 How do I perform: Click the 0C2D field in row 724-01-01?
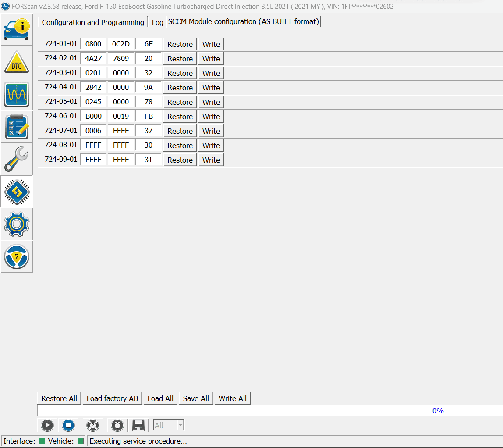click(x=120, y=44)
